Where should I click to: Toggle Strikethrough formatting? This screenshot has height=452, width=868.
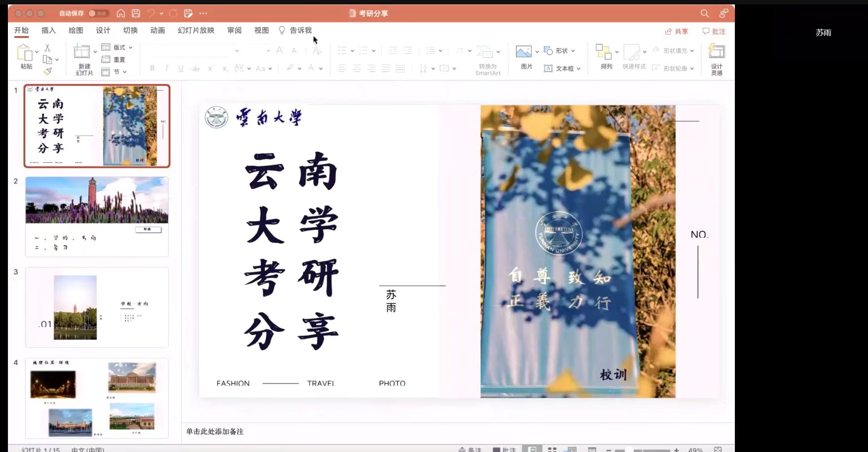click(x=196, y=69)
